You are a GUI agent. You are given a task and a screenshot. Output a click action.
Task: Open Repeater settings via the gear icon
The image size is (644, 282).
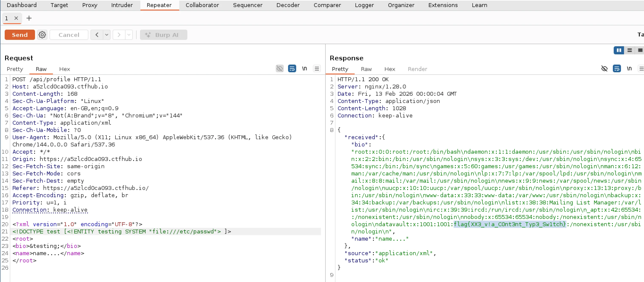pos(42,35)
